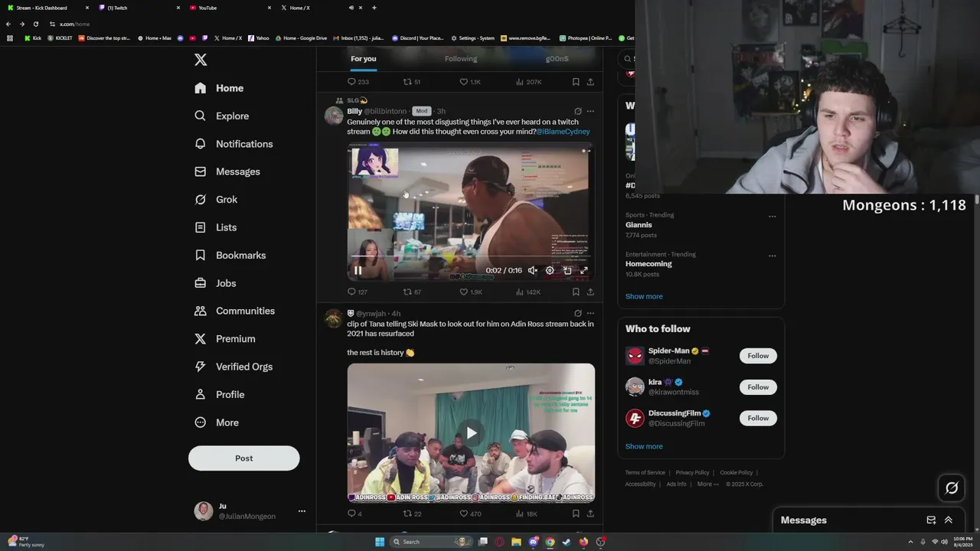View analytics of Billy's post 142K

coord(528,292)
